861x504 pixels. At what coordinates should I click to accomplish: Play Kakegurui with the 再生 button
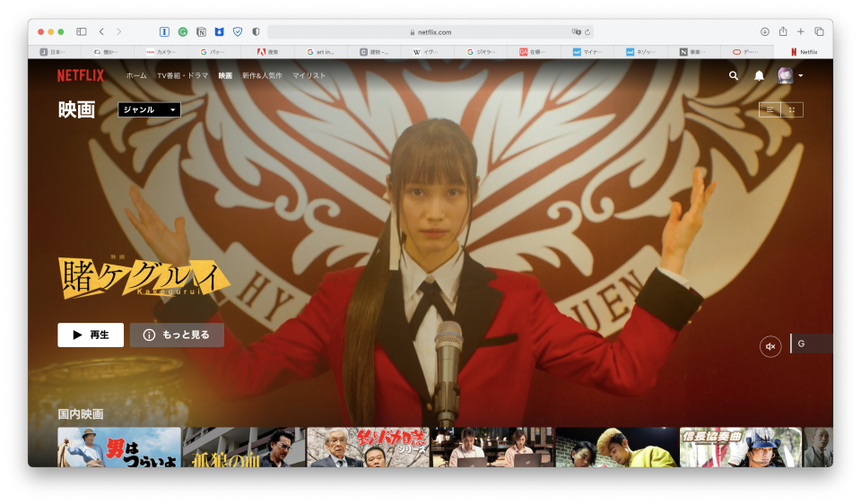pos(91,335)
